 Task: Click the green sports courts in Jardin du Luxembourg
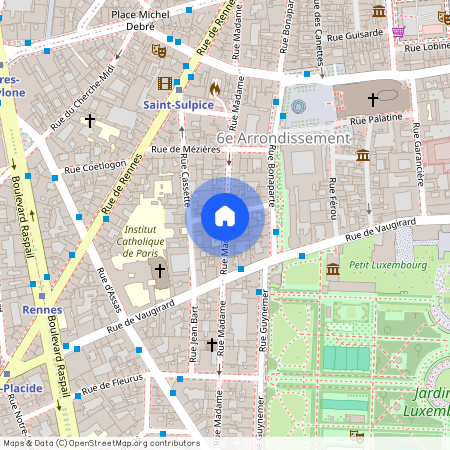coord(347,358)
